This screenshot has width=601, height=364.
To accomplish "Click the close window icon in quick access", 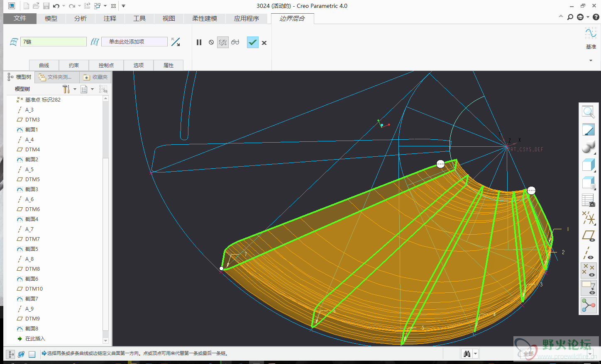I will (x=113, y=6).
